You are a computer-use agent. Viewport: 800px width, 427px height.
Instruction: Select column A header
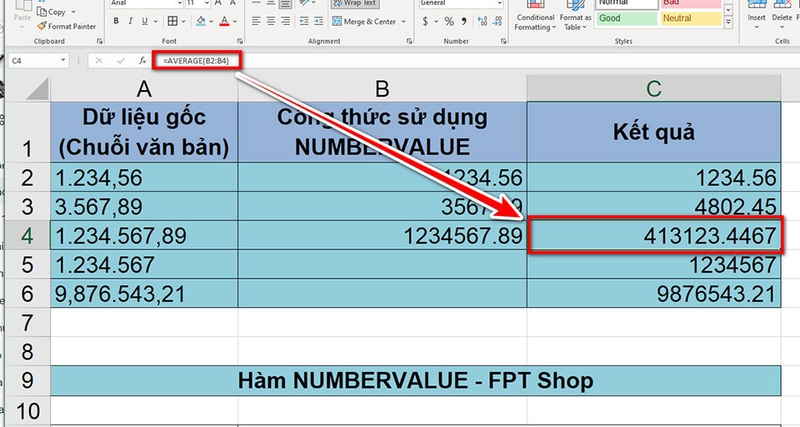[144, 89]
